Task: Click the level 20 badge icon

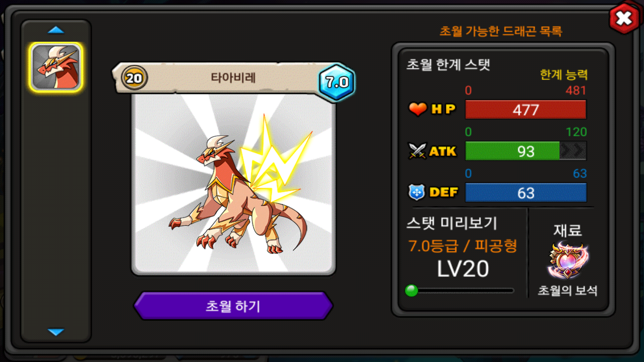Action: 134,78
